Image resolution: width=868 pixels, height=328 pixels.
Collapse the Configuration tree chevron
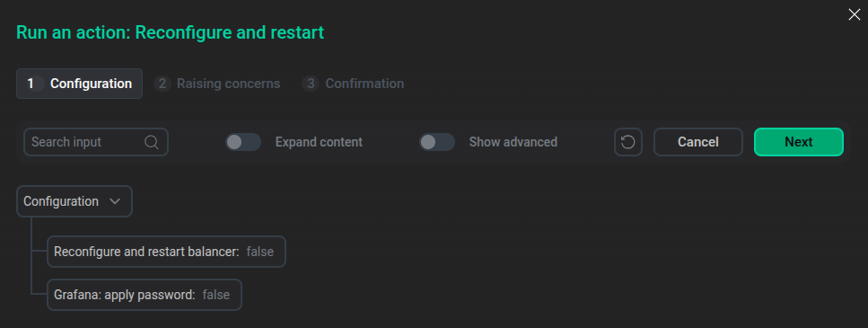[115, 201]
